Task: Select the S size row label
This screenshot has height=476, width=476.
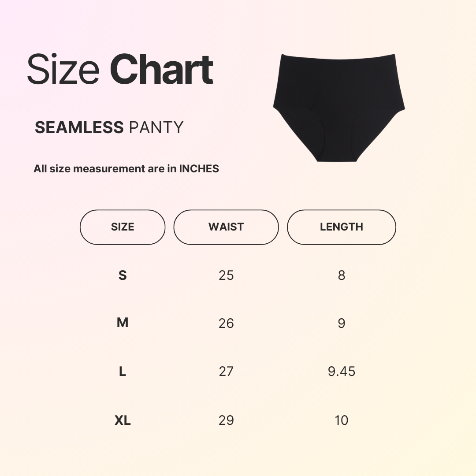Action: point(123,275)
